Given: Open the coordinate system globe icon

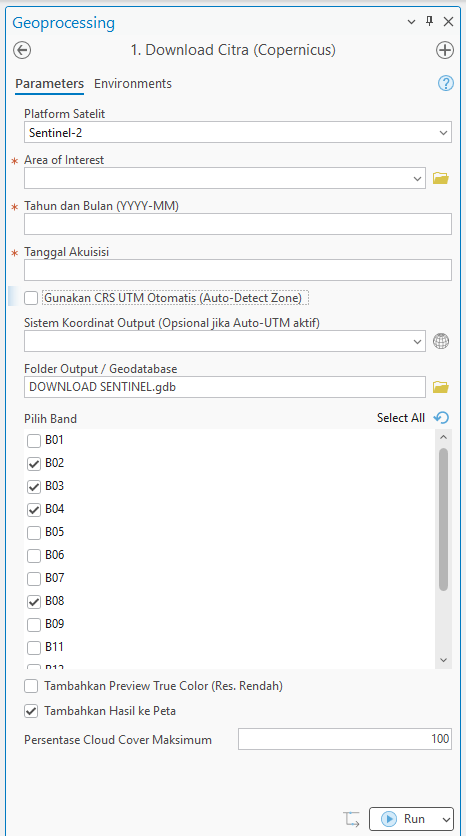Looking at the screenshot, I should click(x=440, y=341).
